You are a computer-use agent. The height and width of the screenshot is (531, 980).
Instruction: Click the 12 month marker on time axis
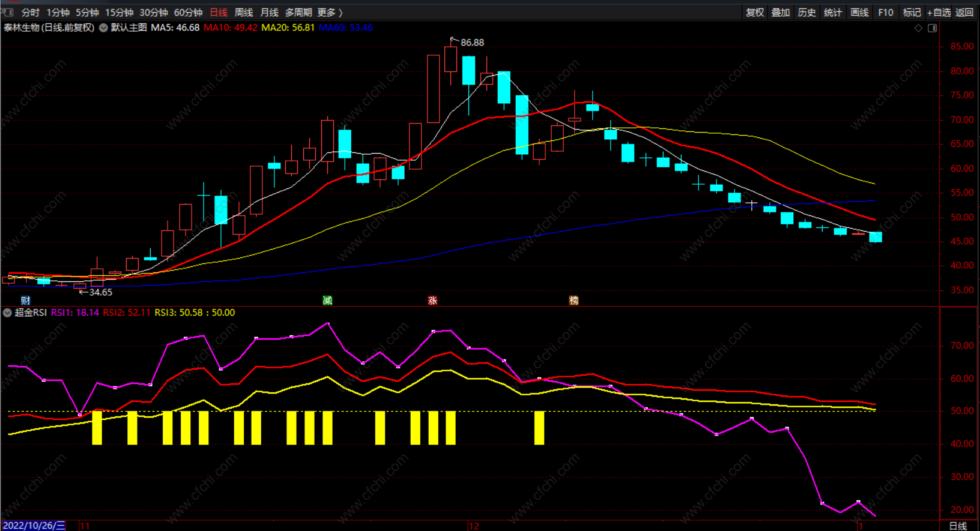(474, 526)
